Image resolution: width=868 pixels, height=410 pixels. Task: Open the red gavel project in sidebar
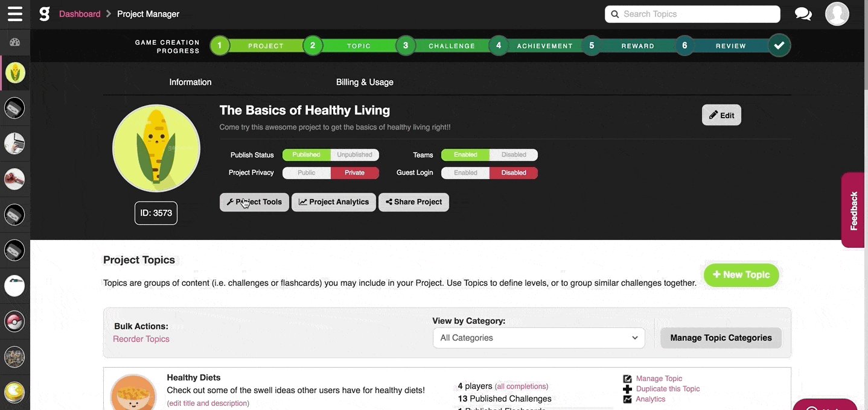[15, 179]
